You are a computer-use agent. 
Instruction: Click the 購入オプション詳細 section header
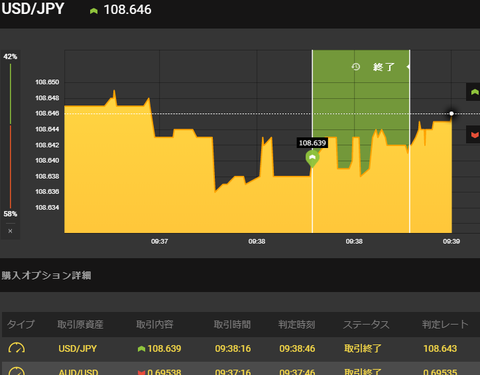(46, 275)
